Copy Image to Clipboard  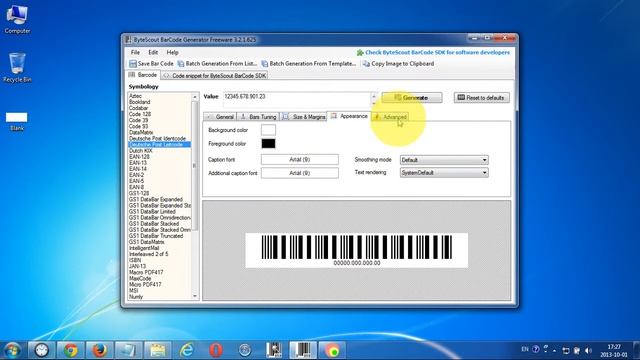coord(398,64)
